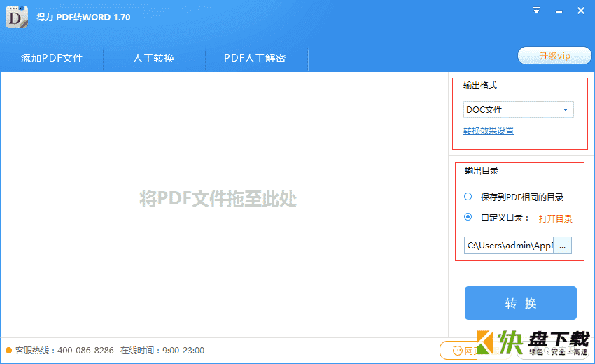Minimize the PDF转WORD window
The width and height of the screenshot is (595, 364).
[559, 12]
